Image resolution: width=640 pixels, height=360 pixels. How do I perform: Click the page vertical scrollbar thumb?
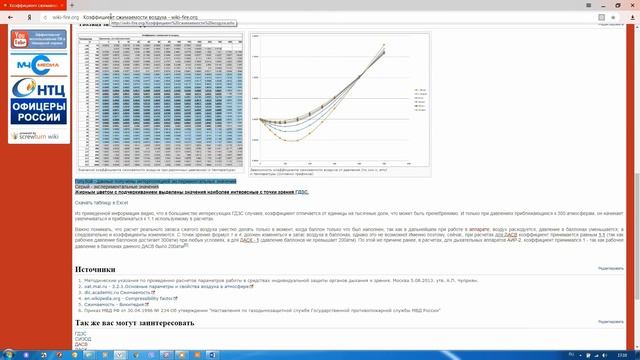637,237
